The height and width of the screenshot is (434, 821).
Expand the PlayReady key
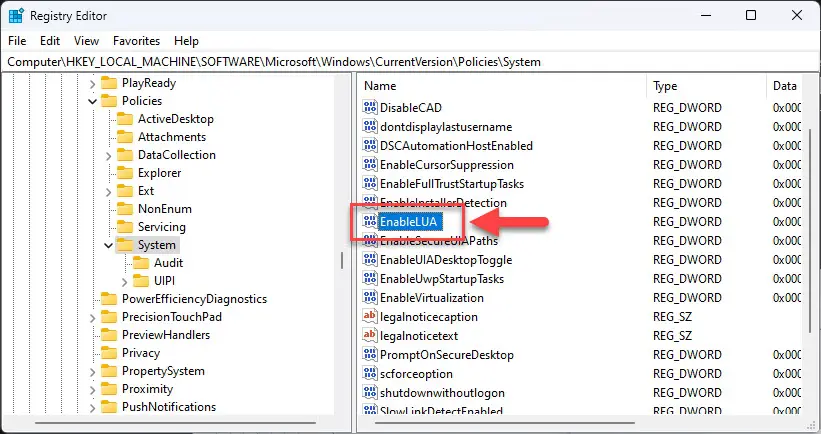(x=93, y=83)
